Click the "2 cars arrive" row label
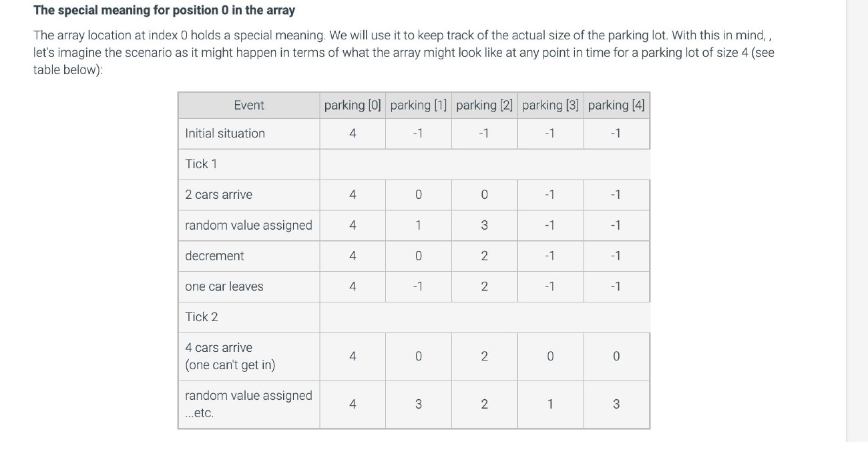The image size is (868, 468). [219, 195]
